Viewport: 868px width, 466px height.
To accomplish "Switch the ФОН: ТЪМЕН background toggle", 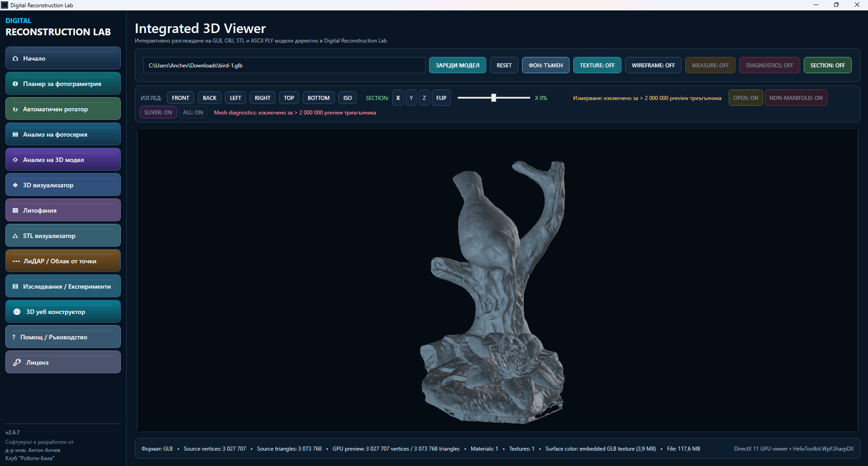I will pyautogui.click(x=545, y=65).
